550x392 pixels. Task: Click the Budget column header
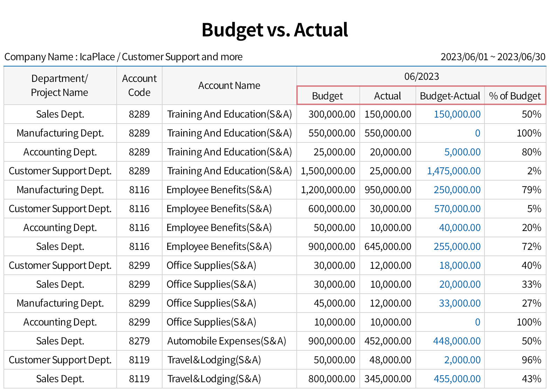click(x=328, y=96)
